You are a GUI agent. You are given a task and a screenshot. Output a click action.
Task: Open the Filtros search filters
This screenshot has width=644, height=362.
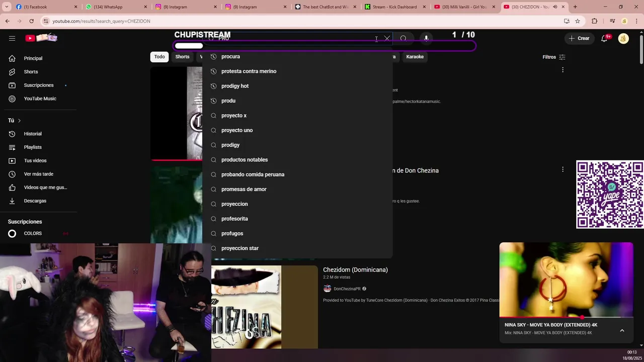pos(554,57)
